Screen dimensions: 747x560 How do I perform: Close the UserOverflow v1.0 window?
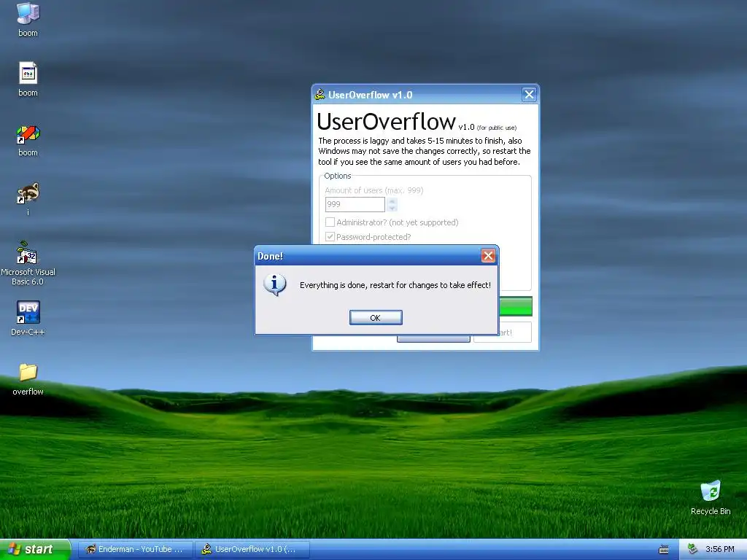[529, 94]
